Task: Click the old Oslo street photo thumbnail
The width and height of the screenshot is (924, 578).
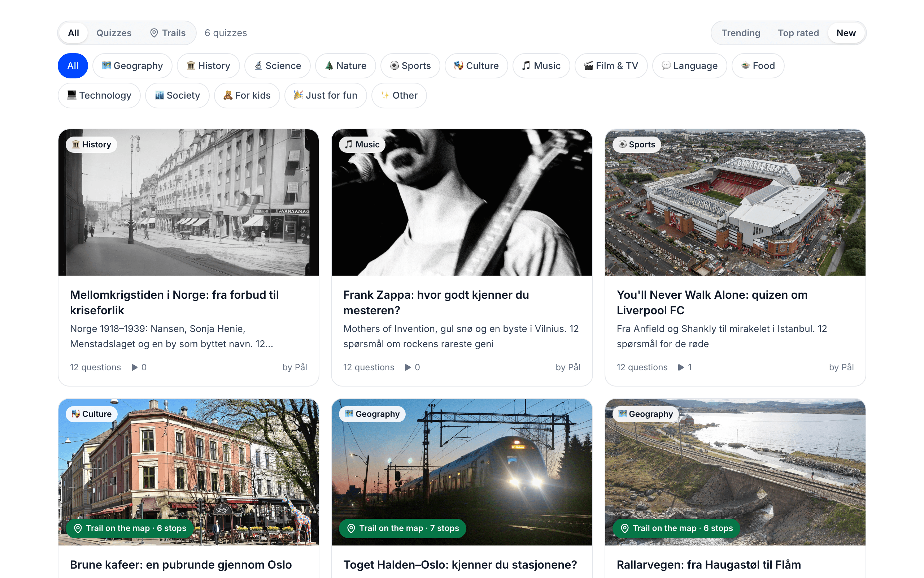Action: tap(189, 202)
